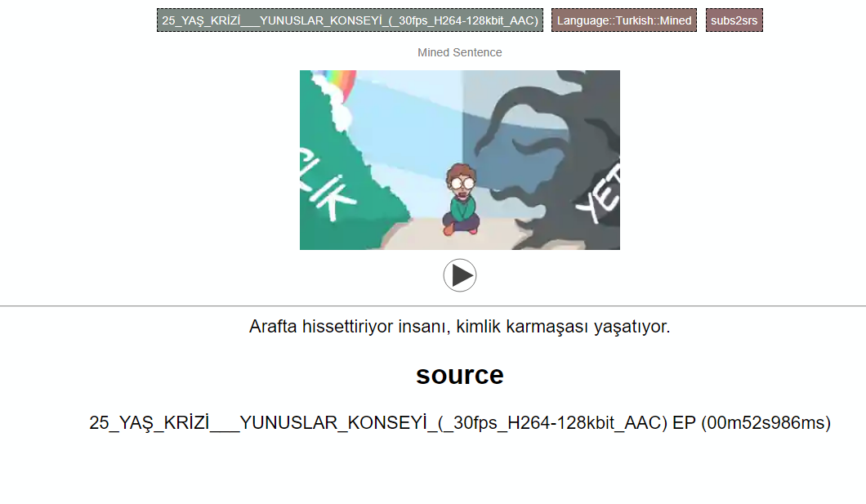Play the sentence audio with the play button

(x=459, y=275)
